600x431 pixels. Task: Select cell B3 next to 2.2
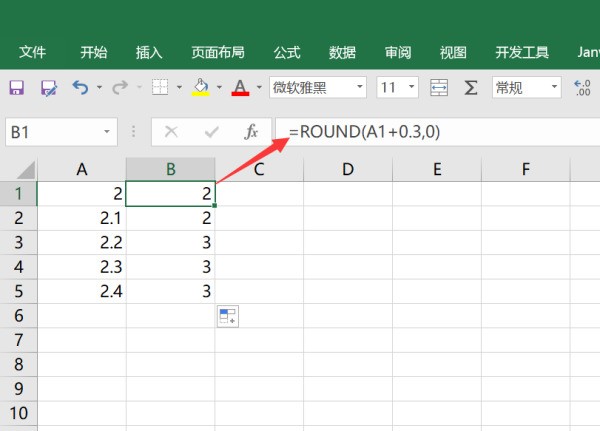[171, 243]
